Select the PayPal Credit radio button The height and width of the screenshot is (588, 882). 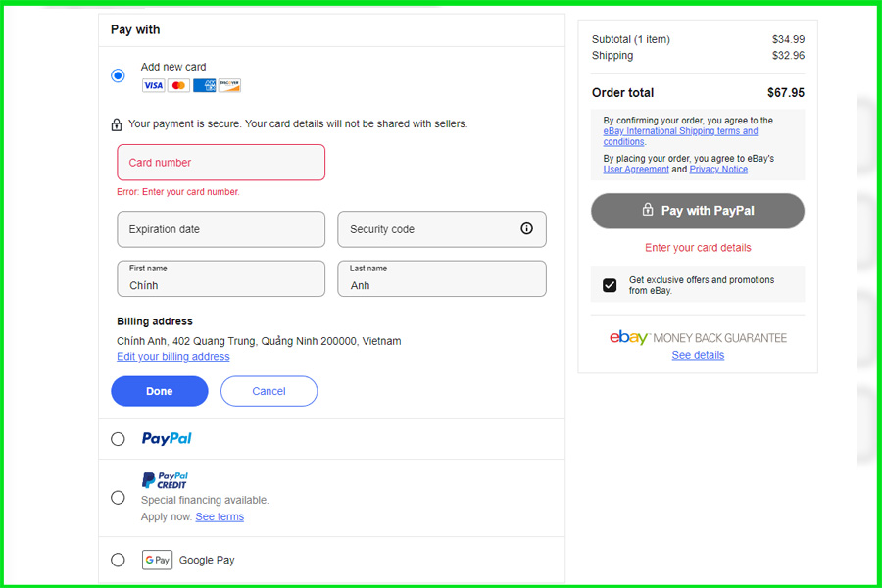[x=118, y=498]
